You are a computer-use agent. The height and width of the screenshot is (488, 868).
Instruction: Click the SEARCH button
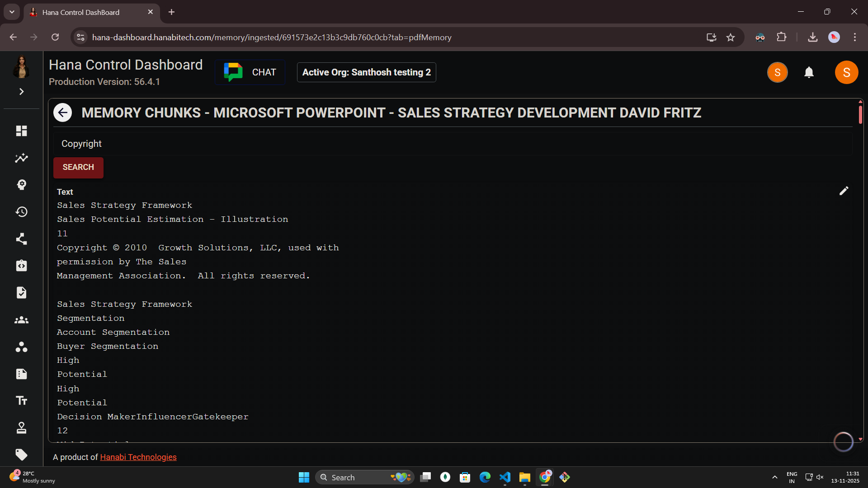[x=78, y=168]
